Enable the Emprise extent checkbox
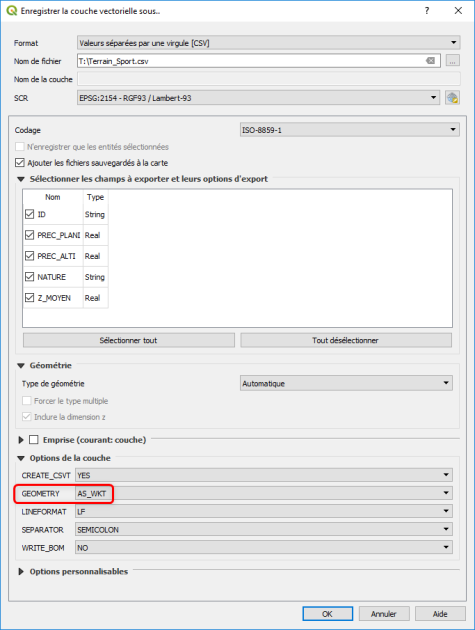 point(34,440)
